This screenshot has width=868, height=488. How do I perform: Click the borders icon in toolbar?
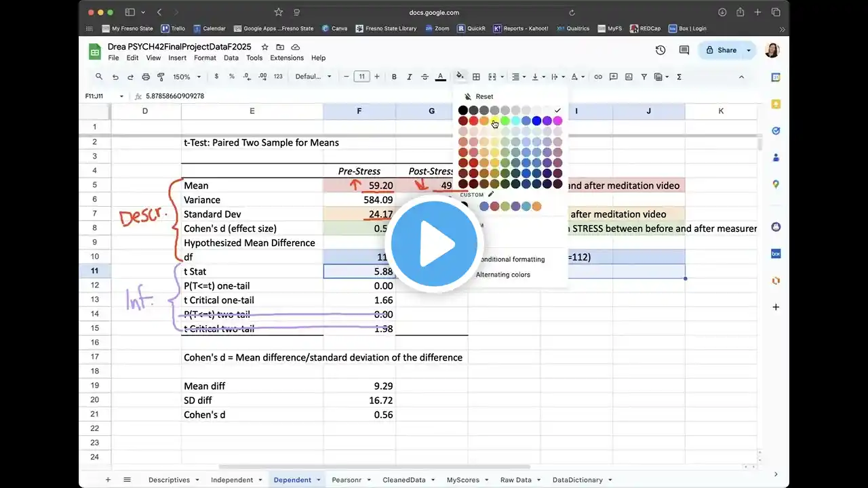(477, 77)
